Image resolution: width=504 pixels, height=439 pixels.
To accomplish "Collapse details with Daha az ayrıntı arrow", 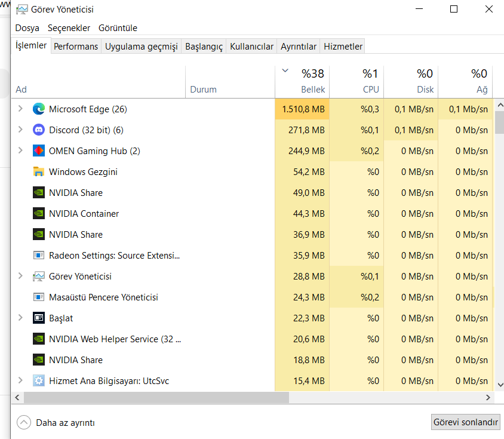I will 24,423.
